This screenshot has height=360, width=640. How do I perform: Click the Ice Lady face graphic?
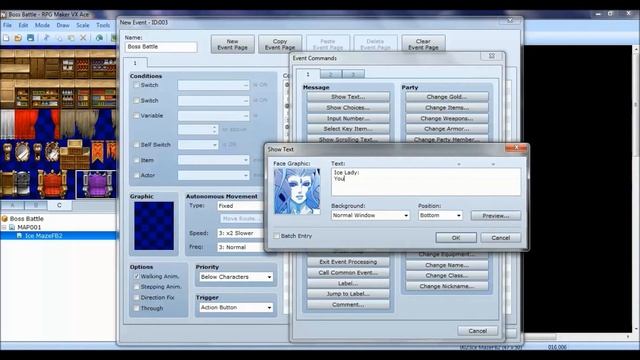pyautogui.click(x=297, y=191)
